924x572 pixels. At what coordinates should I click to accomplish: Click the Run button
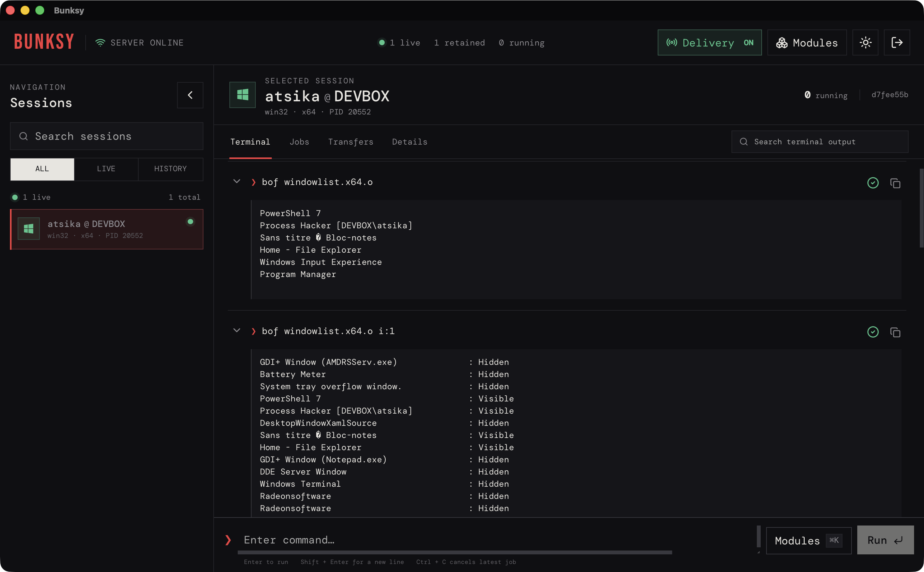click(x=885, y=540)
